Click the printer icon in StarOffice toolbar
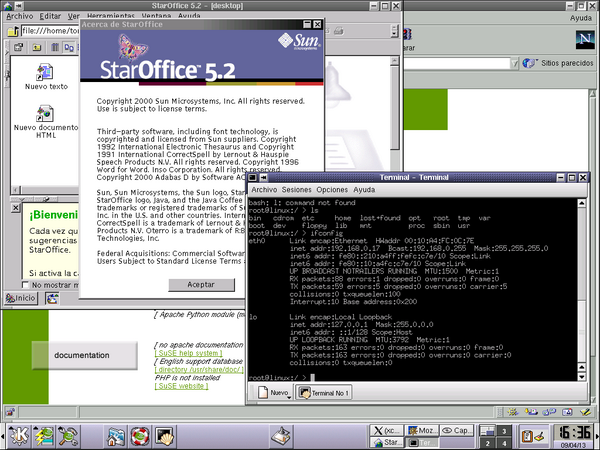The image size is (600, 450). click(338, 31)
